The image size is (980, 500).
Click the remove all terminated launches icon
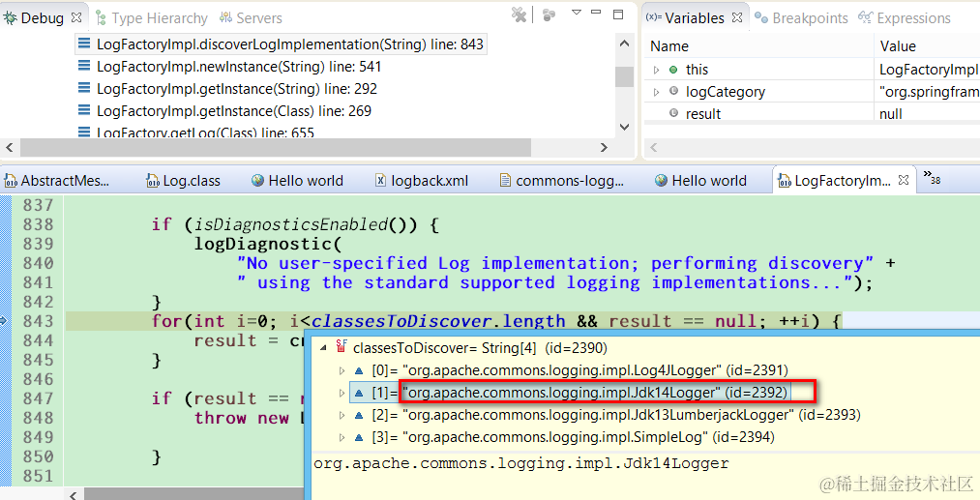pyautogui.click(x=519, y=15)
